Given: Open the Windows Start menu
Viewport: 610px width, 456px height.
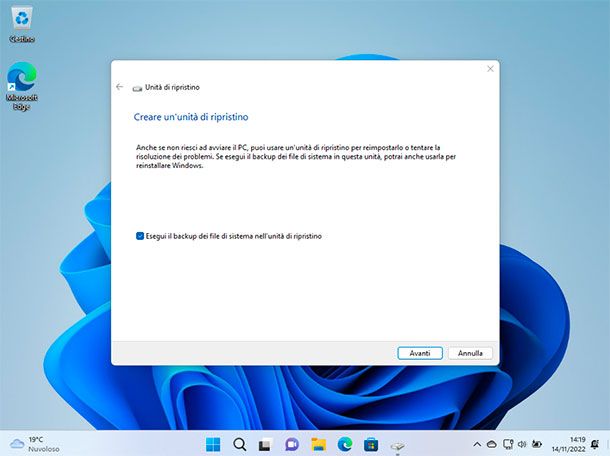Looking at the screenshot, I should click(x=213, y=444).
